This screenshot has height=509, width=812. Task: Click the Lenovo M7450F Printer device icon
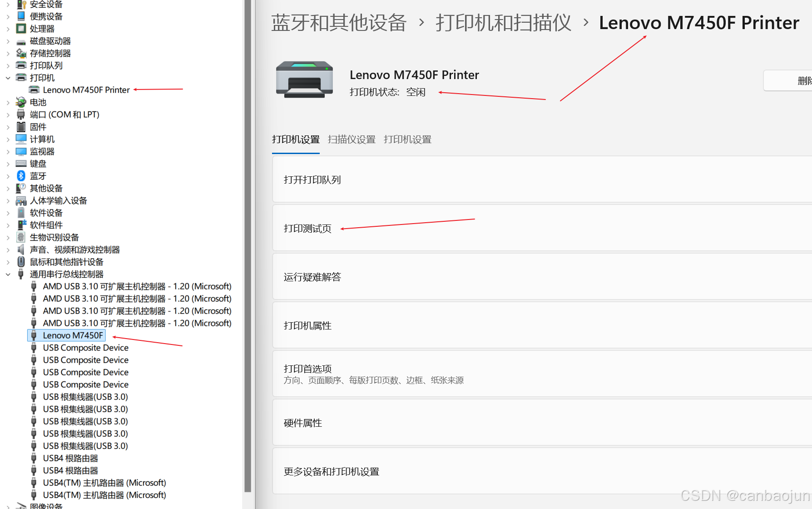(x=34, y=90)
